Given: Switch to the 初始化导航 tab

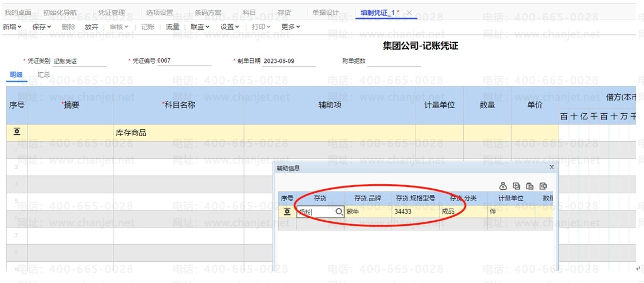Looking at the screenshot, I should pos(60,13).
